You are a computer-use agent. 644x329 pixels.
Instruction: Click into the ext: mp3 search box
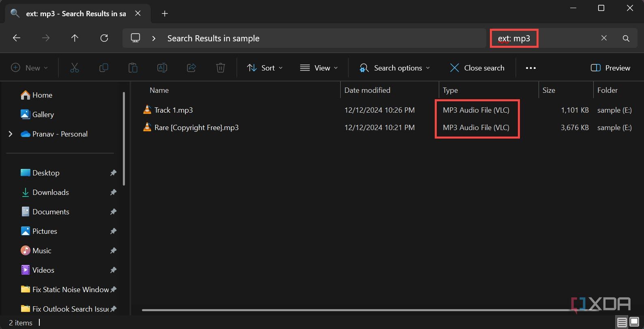pos(544,38)
